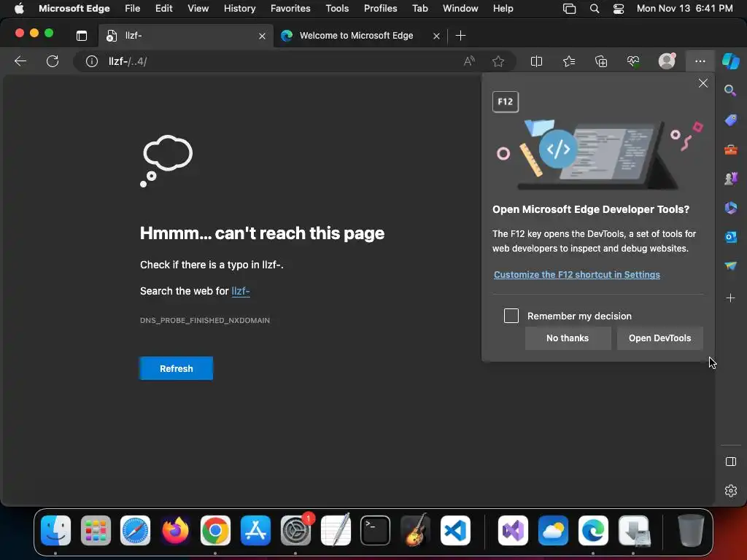
Task: Add this page to favorites star
Action: point(498,61)
